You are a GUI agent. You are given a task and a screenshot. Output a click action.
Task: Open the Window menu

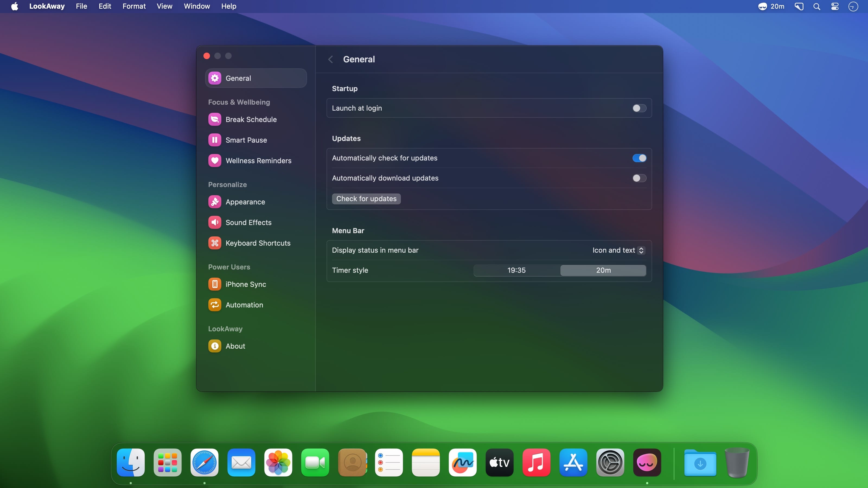pos(197,7)
